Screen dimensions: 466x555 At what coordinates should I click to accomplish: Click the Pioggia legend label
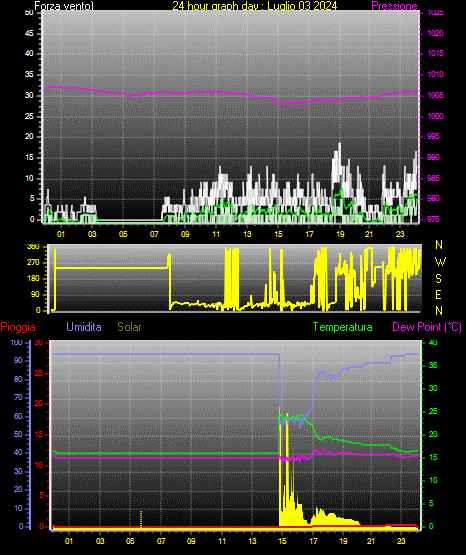click(18, 327)
